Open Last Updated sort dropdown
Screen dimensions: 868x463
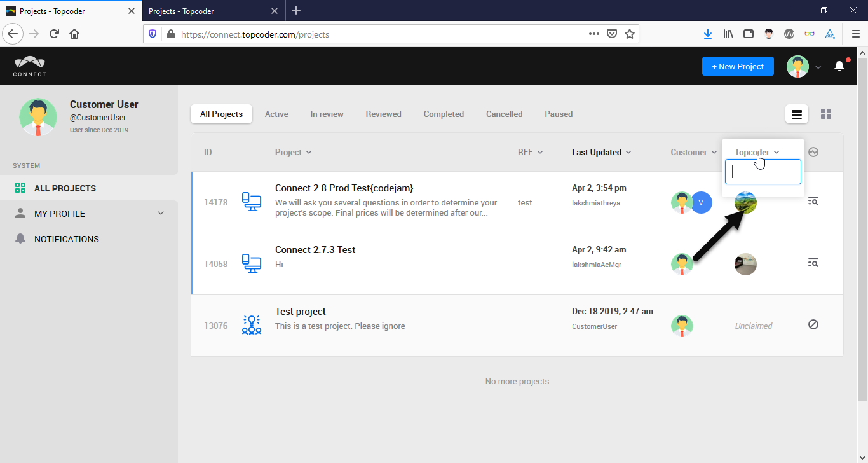(x=602, y=152)
